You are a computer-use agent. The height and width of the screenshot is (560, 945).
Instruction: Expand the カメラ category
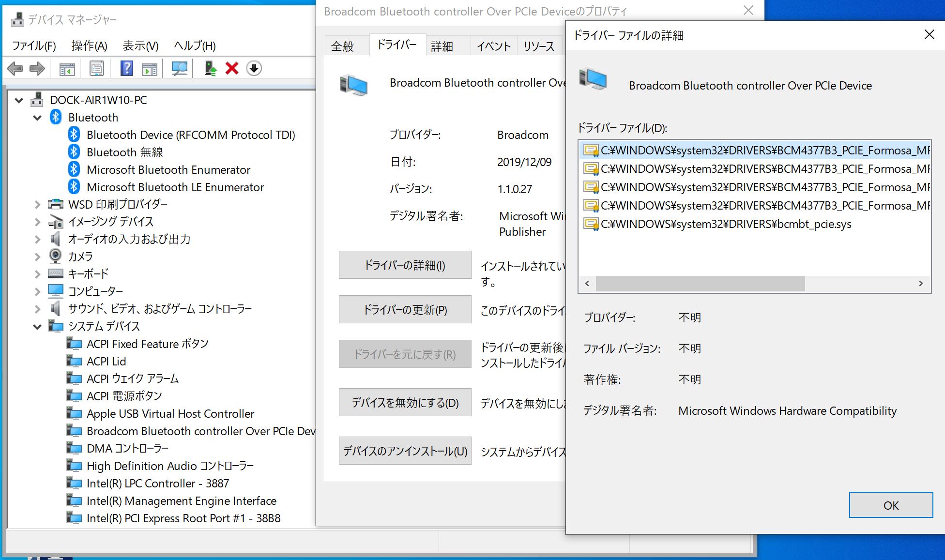click(37, 257)
